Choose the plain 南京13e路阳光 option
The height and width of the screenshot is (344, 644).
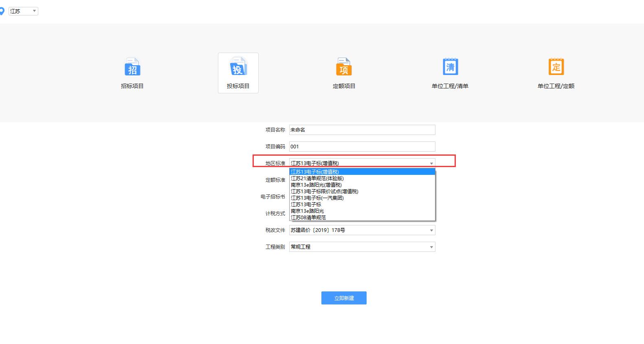pyautogui.click(x=362, y=211)
